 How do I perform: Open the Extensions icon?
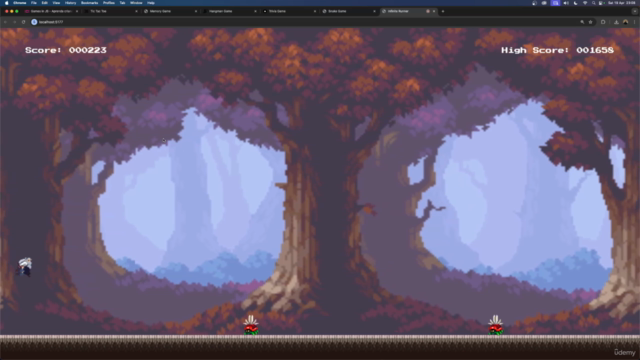click(x=603, y=22)
